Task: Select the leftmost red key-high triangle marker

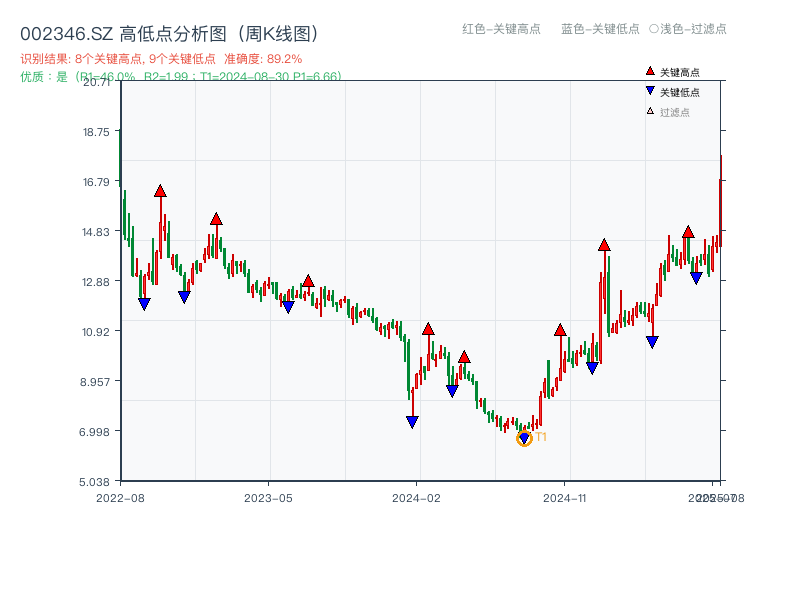Action: [x=160, y=191]
